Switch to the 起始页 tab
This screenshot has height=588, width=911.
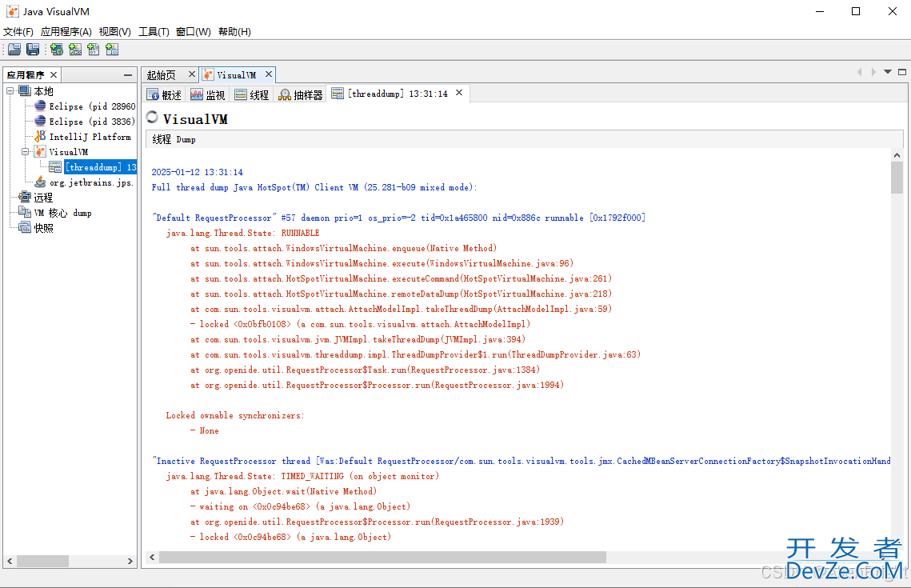pos(162,75)
